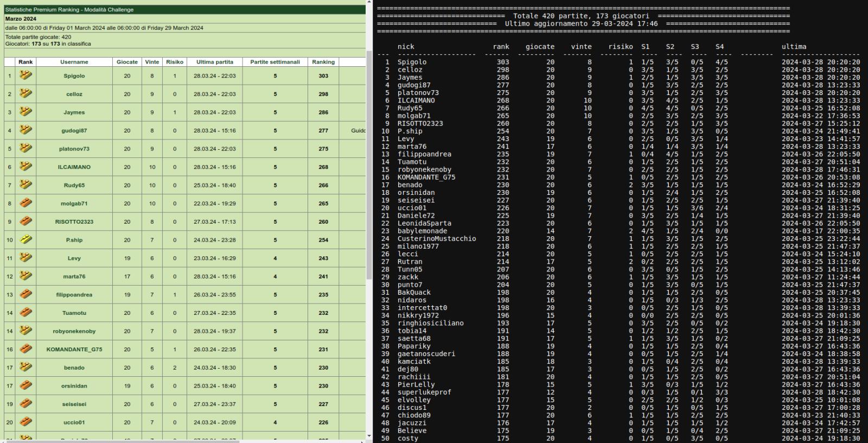The image size is (868, 443).
Task: Click seiseisei's rank badge icon
Action: coord(25,404)
